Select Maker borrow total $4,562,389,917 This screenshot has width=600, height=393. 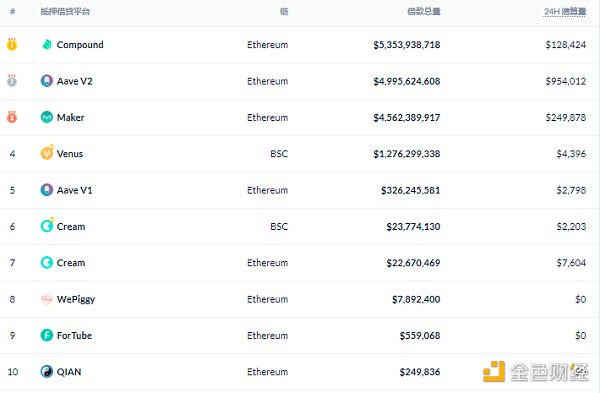click(407, 117)
